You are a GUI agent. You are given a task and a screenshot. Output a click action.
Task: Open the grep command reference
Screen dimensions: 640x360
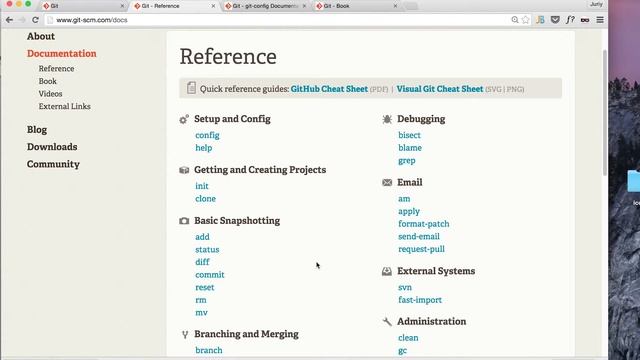point(407,161)
